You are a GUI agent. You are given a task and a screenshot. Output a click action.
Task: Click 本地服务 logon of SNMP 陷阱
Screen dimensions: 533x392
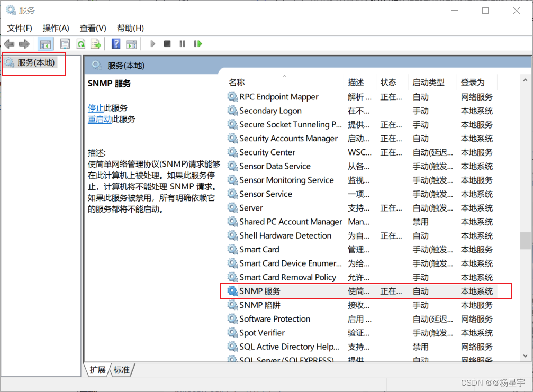476,305
